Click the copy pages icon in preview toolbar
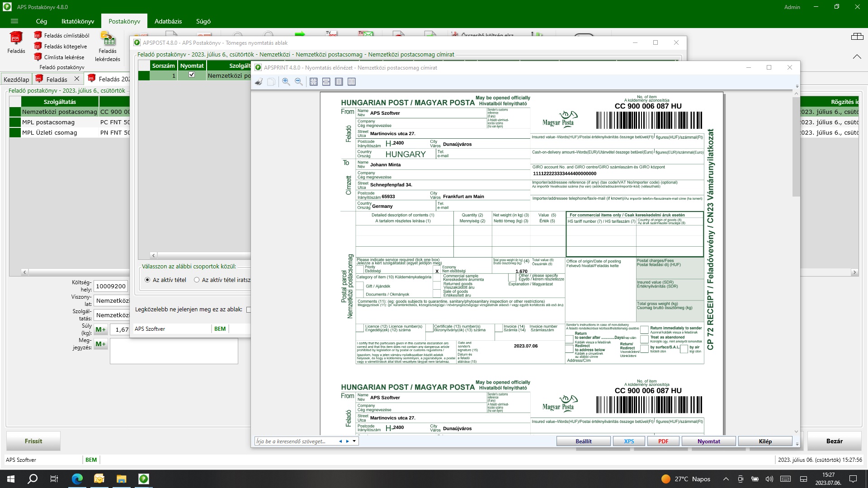 (271, 82)
